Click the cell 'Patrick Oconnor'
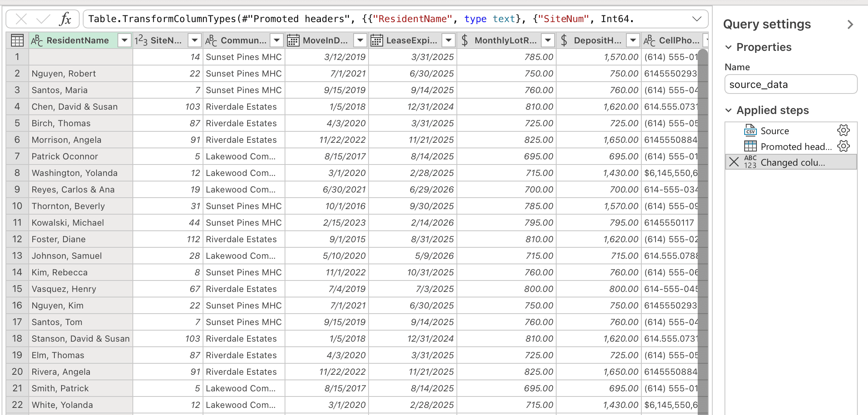 [x=81, y=156]
